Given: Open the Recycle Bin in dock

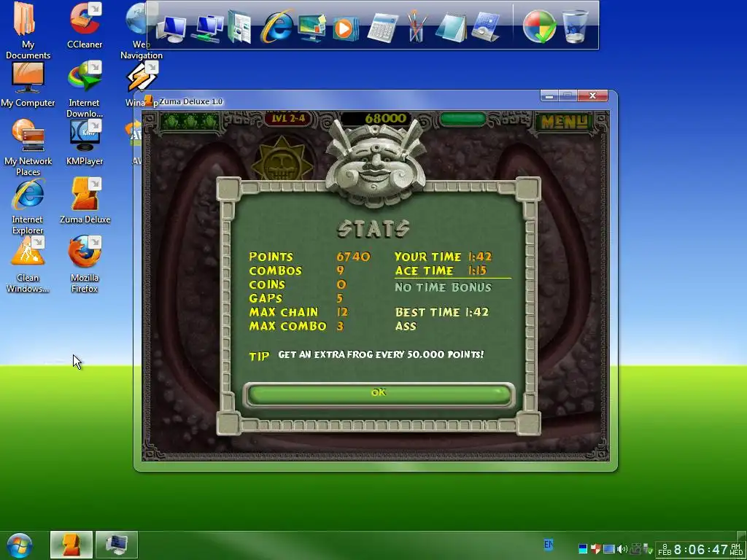Looking at the screenshot, I should (575, 27).
